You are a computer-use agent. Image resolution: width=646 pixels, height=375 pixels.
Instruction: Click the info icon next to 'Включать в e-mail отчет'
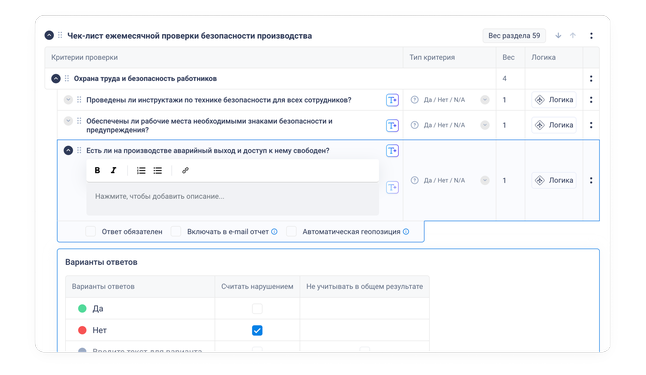[x=274, y=232]
